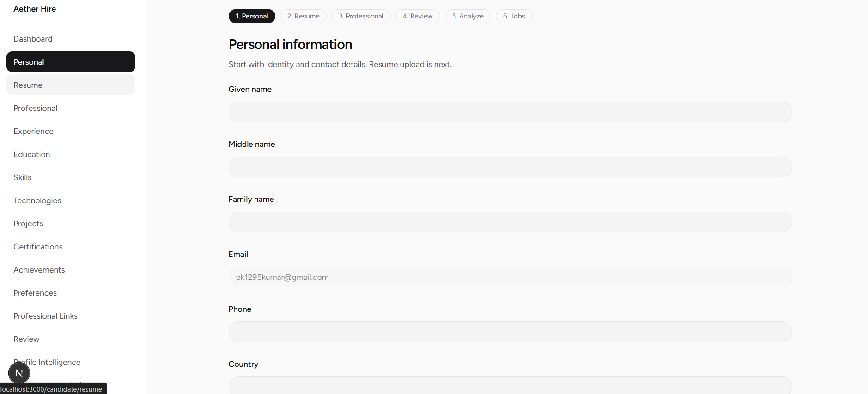Go to Projects in sidebar
The image size is (868, 394).
coord(71,224)
